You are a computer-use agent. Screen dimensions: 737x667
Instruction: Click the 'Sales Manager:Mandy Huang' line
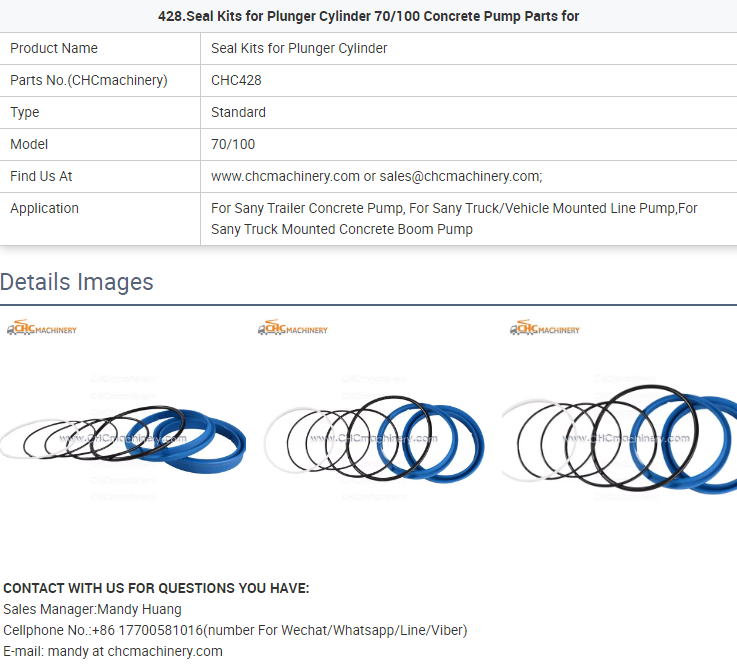point(92,609)
